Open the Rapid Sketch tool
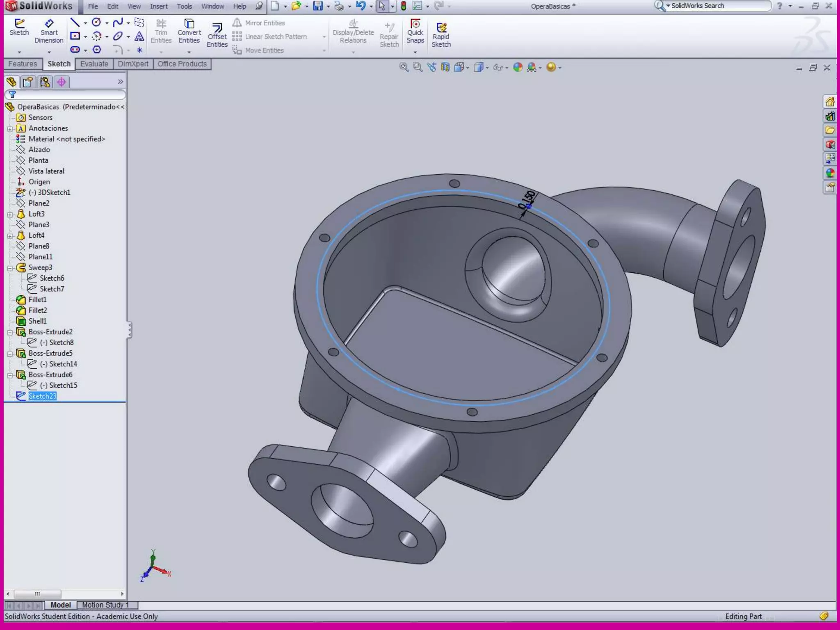 click(x=441, y=35)
